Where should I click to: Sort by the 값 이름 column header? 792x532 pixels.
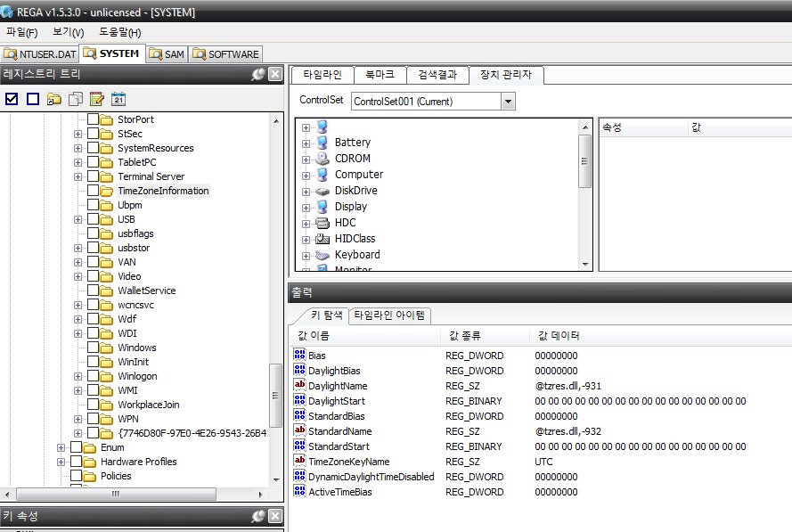(x=364, y=335)
